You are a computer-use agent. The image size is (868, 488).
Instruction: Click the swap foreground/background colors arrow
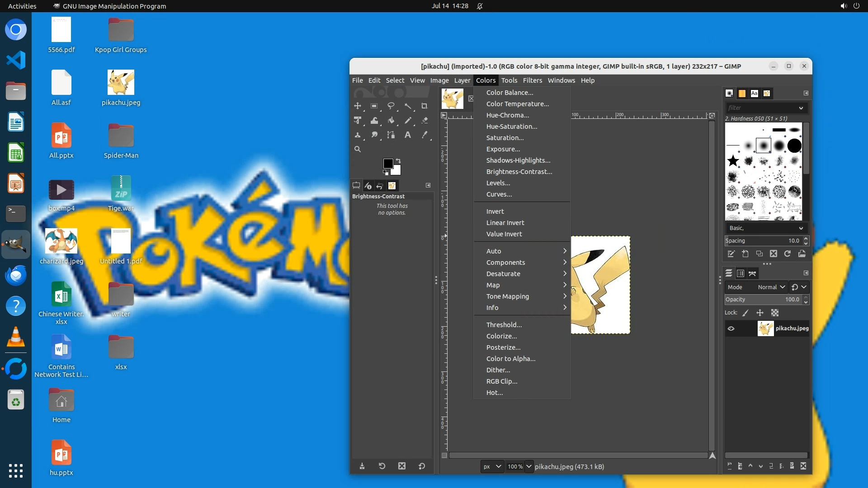[x=398, y=160]
